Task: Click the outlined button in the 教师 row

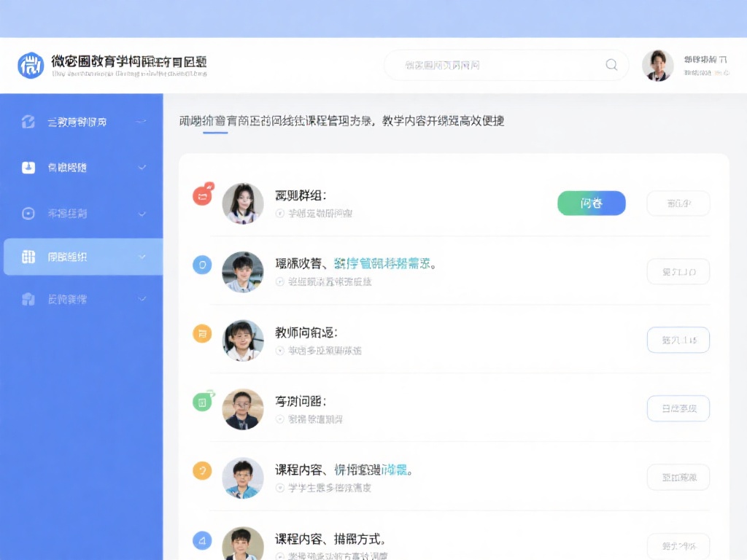Action: pos(678,340)
